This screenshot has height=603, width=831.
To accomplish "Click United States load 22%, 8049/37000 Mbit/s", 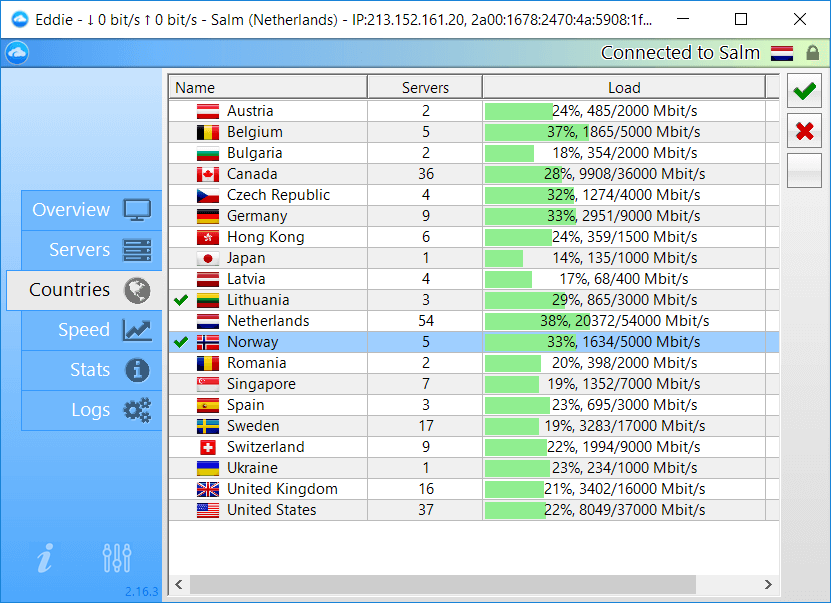I will click(x=624, y=510).
